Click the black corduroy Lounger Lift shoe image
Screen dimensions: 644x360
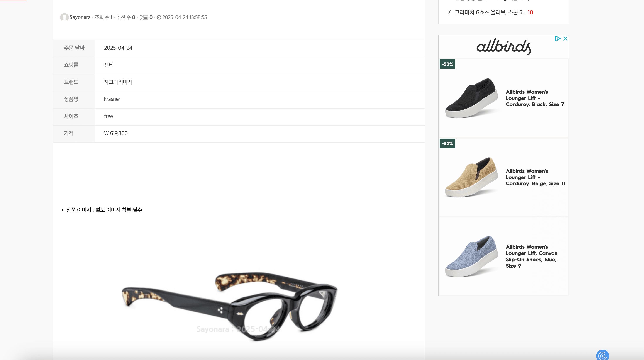pyautogui.click(x=472, y=98)
